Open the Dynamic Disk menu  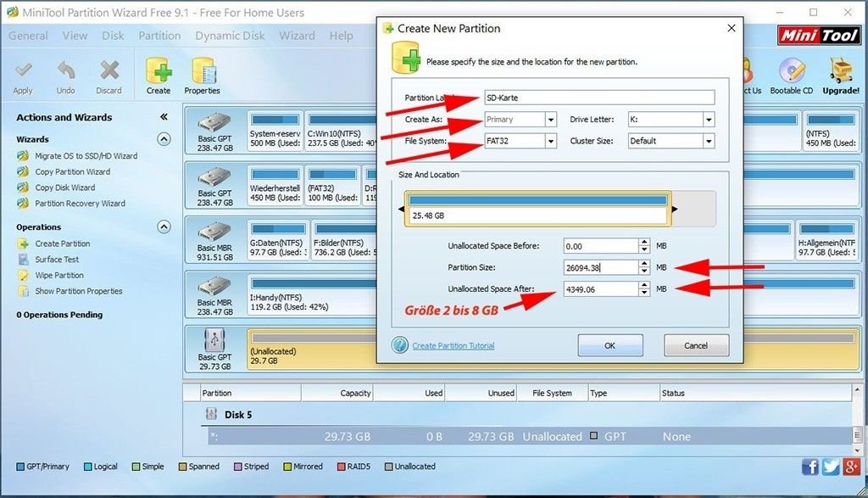tap(230, 36)
